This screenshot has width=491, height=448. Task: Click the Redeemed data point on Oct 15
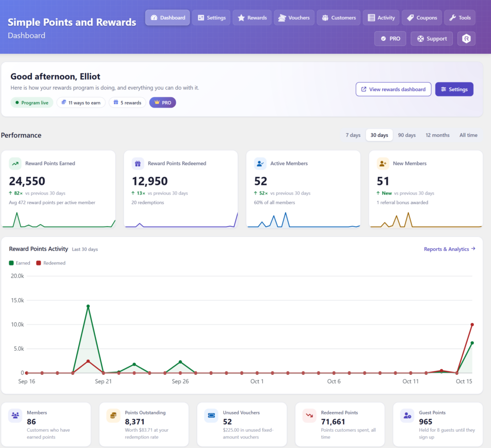472,325
